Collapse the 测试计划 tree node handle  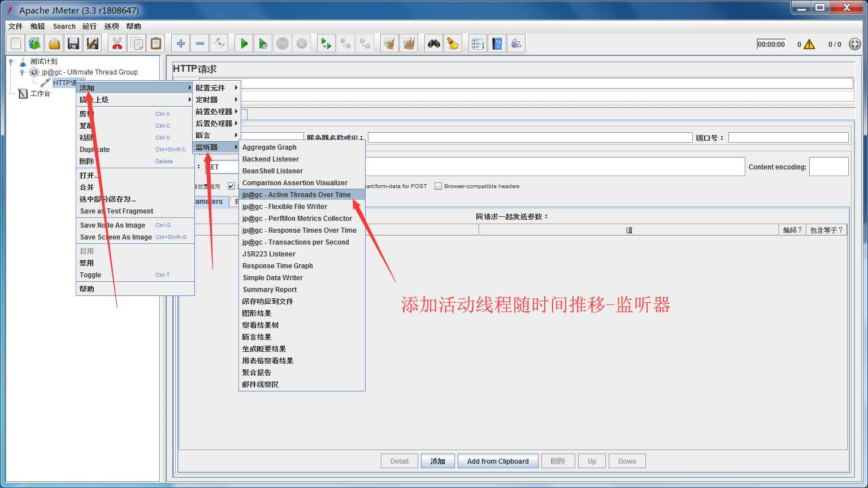(11, 61)
